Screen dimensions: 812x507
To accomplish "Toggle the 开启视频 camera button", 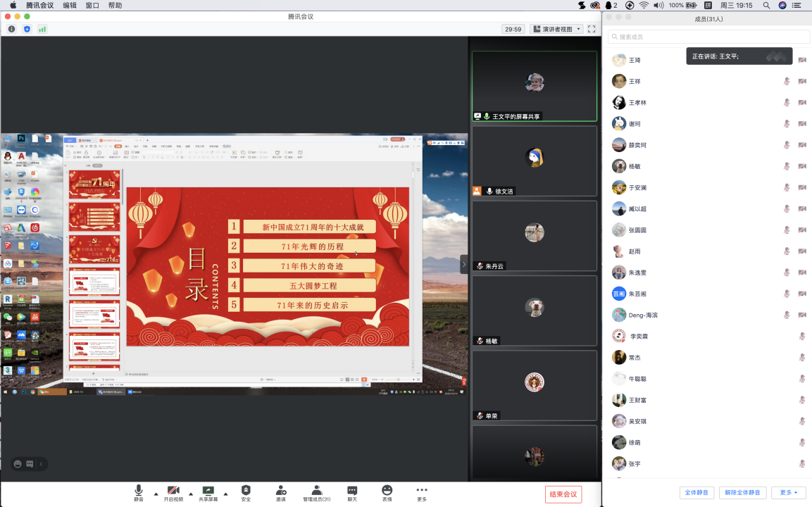I will click(x=173, y=490).
